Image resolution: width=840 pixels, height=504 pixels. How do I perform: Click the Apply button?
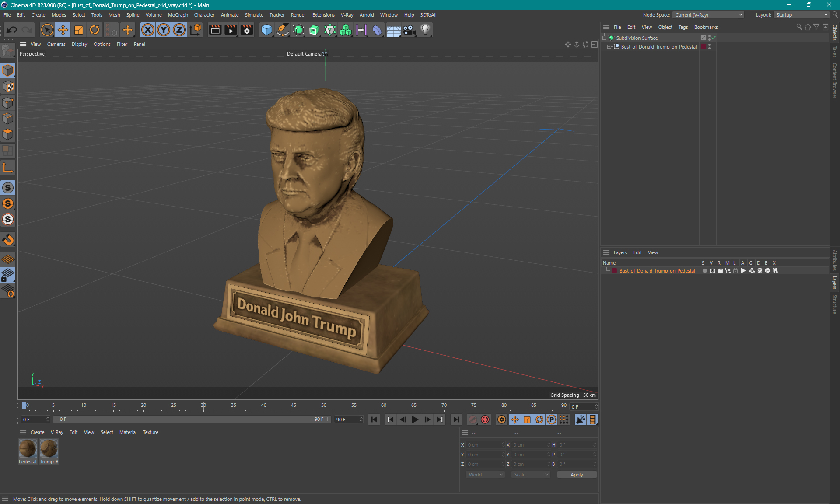[577, 475]
